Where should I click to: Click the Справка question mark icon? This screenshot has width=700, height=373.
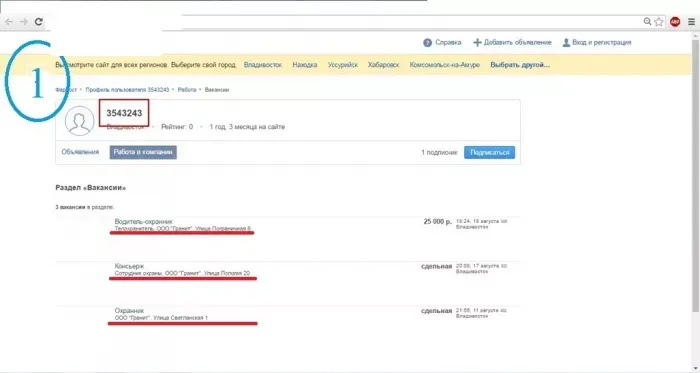point(427,43)
